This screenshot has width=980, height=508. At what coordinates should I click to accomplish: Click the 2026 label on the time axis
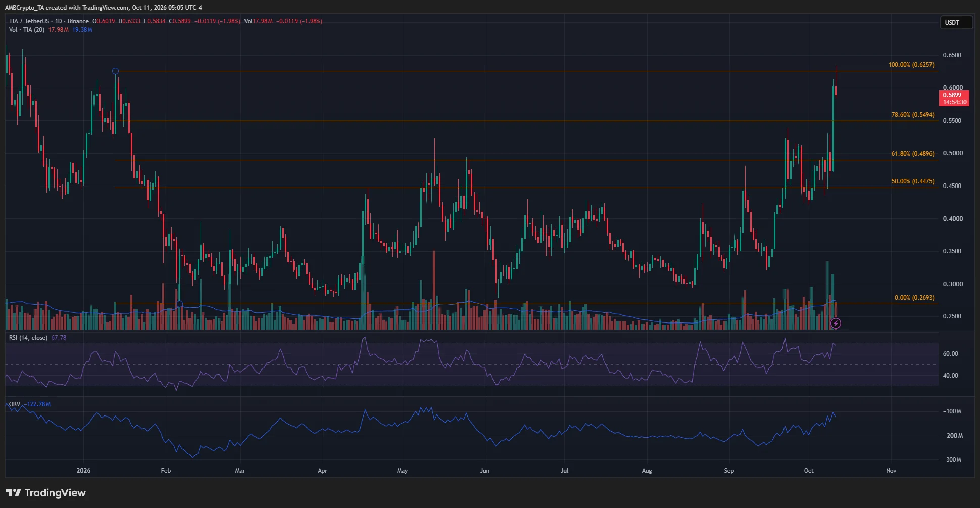(x=83, y=471)
